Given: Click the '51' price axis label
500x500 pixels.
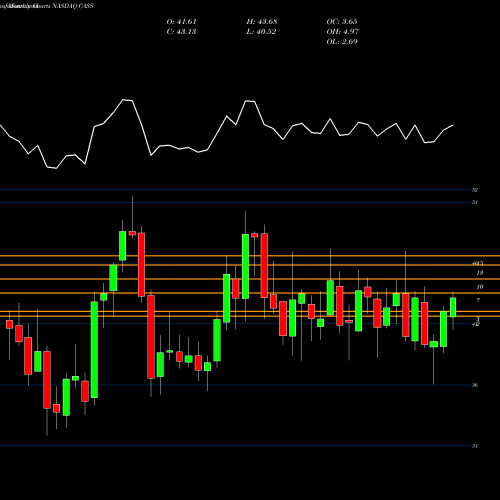Looking at the screenshot, I should (475, 202).
